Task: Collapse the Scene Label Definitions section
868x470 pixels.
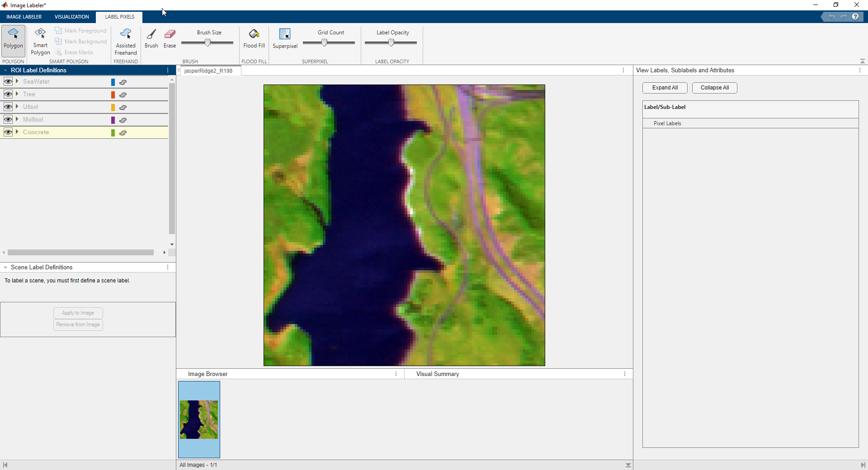Action: (x=5, y=267)
